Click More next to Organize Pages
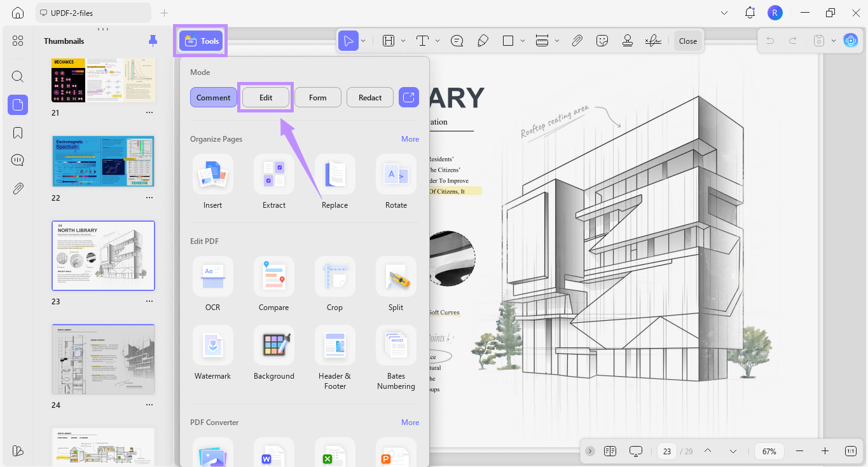This screenshot has height=467, width=868. (410, 139)
